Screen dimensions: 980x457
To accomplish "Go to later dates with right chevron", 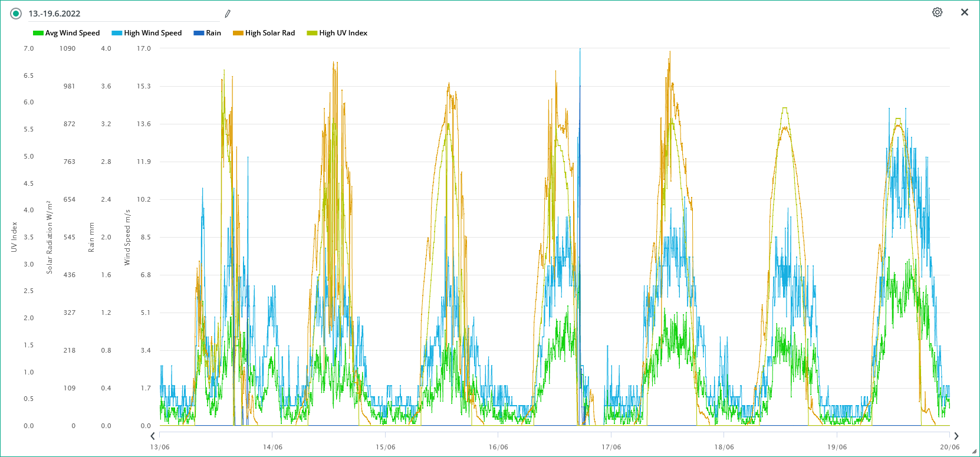I will coord(956,436).
